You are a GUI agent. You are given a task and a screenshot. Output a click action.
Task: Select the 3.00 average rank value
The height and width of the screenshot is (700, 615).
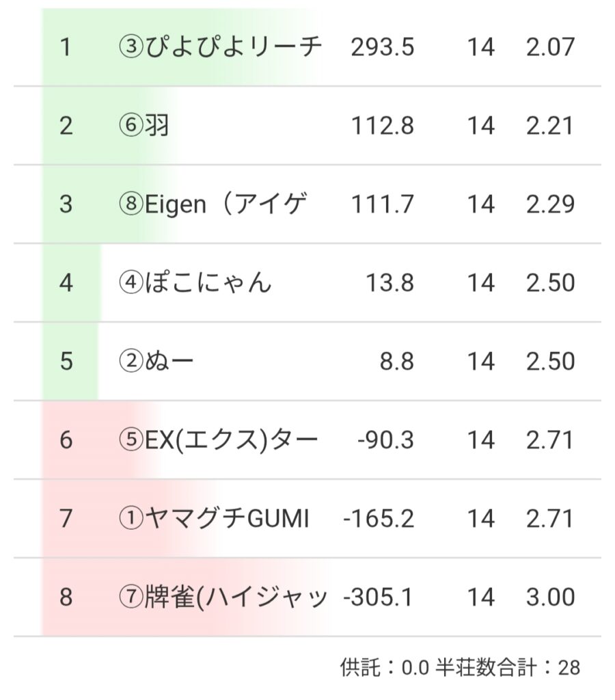click(550, 597)
